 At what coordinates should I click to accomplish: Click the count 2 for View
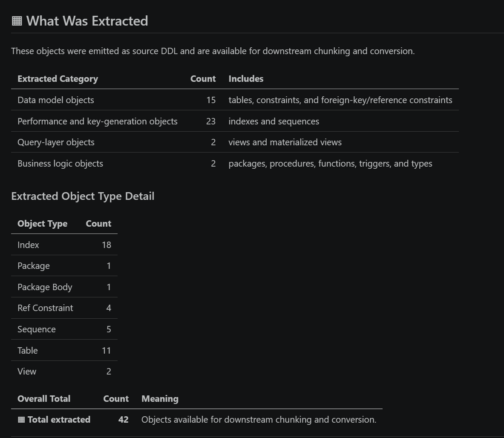pos(109,371)
